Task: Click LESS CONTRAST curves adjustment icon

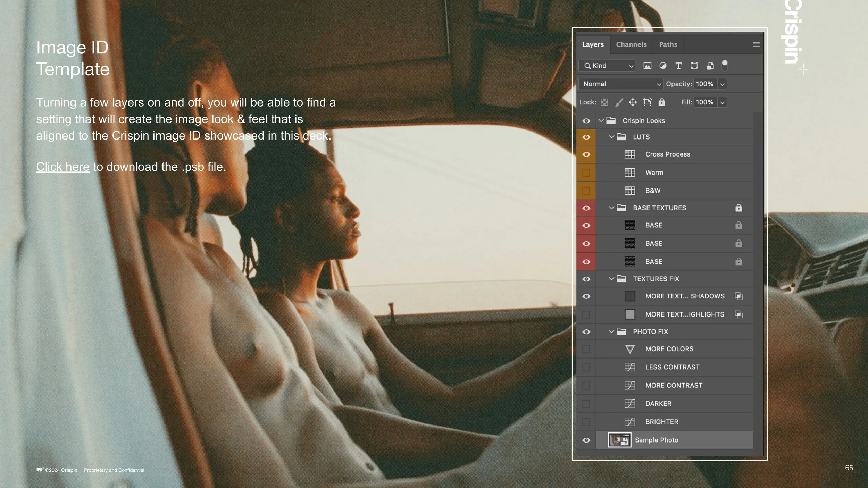Action: point(630,367)
